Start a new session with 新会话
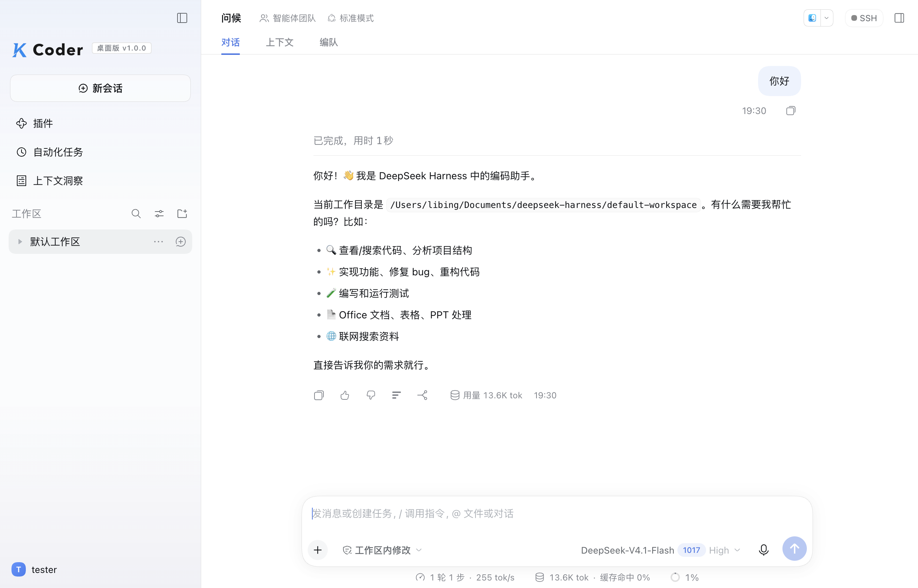 [x=100, y=88]
